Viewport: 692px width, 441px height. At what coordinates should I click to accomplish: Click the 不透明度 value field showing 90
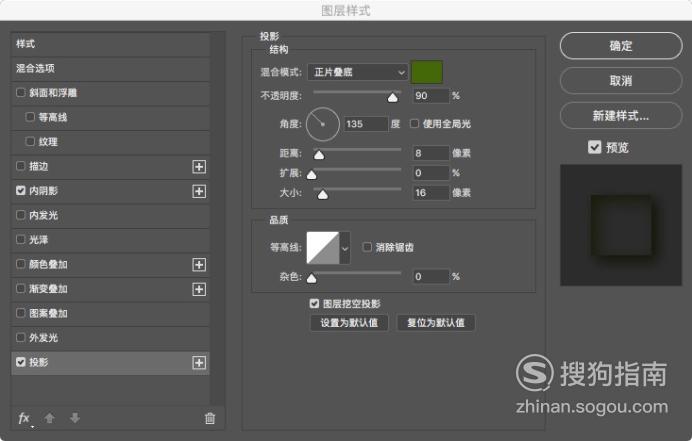(x=430, y=96)
